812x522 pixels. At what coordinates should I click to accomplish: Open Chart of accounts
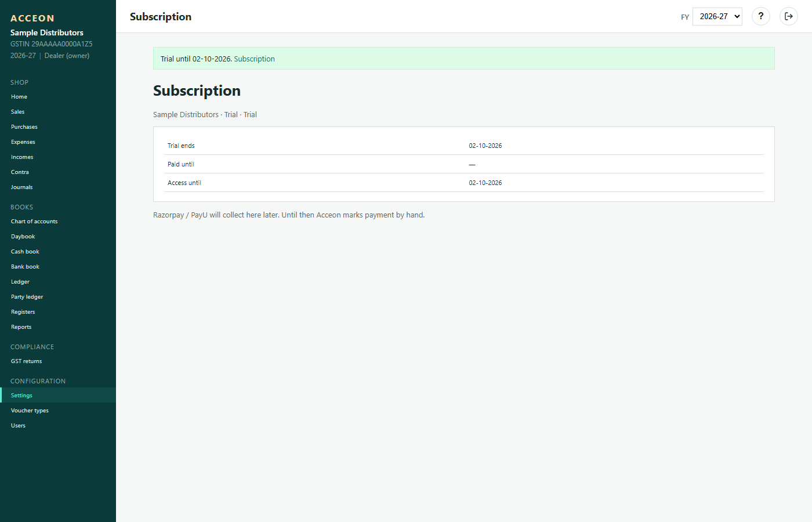point(58,222)
